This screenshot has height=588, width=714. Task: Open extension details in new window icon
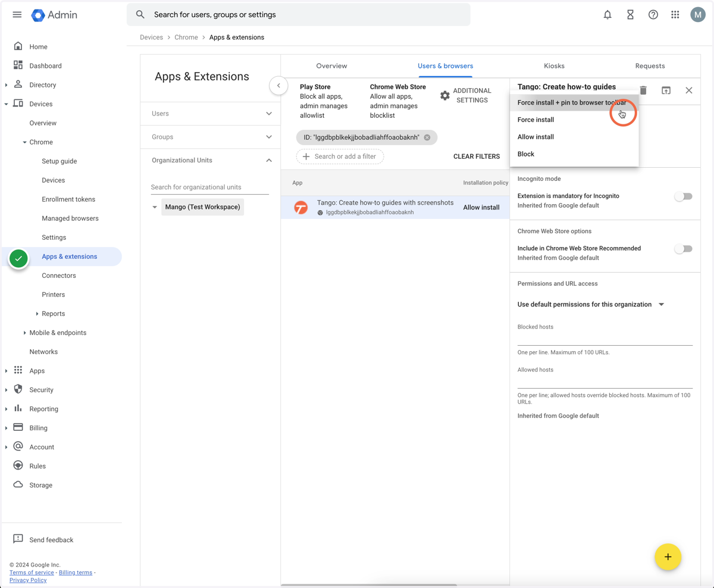coord(666,90)
